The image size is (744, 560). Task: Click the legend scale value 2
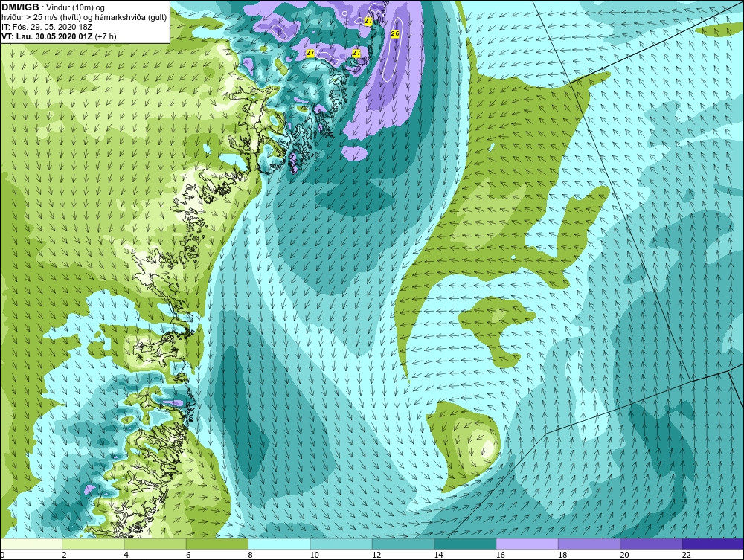[64, 555]
